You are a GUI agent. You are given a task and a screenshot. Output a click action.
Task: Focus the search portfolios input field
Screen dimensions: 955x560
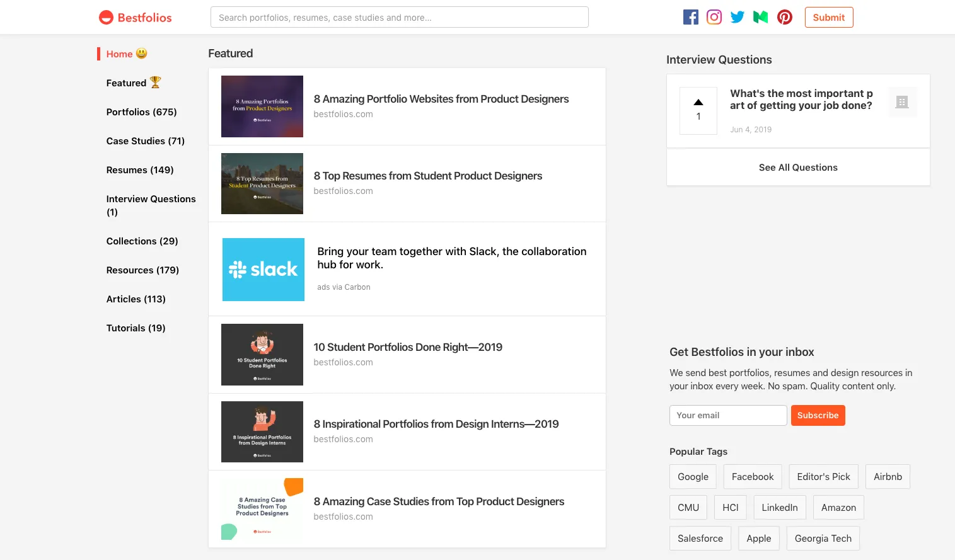pyautogui.click(x=400, y=17)
